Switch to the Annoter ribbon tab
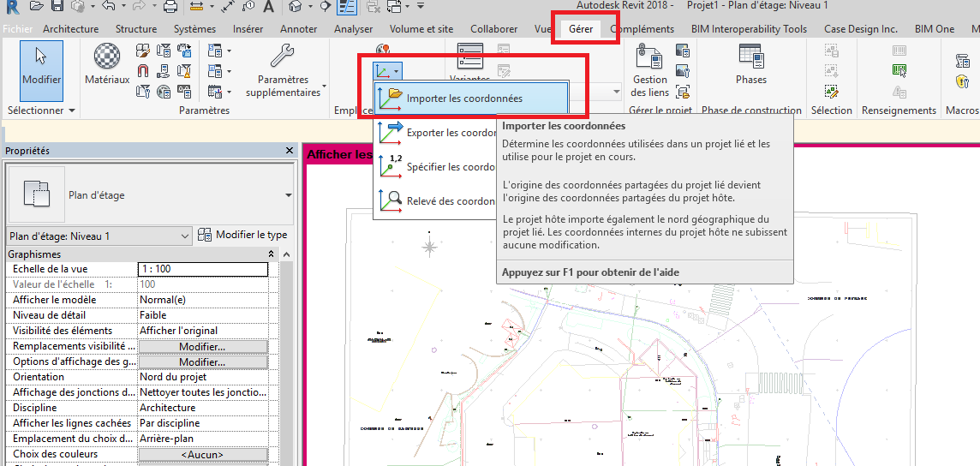The height and width of the screenshot is (466, 980). click(x=298, y=29)
